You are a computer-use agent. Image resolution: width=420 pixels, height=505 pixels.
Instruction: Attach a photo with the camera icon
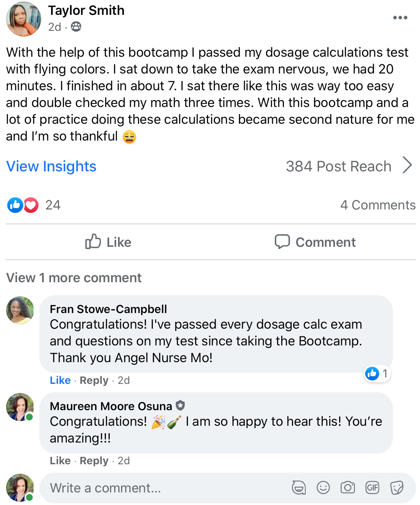click(x=348, y=487)
